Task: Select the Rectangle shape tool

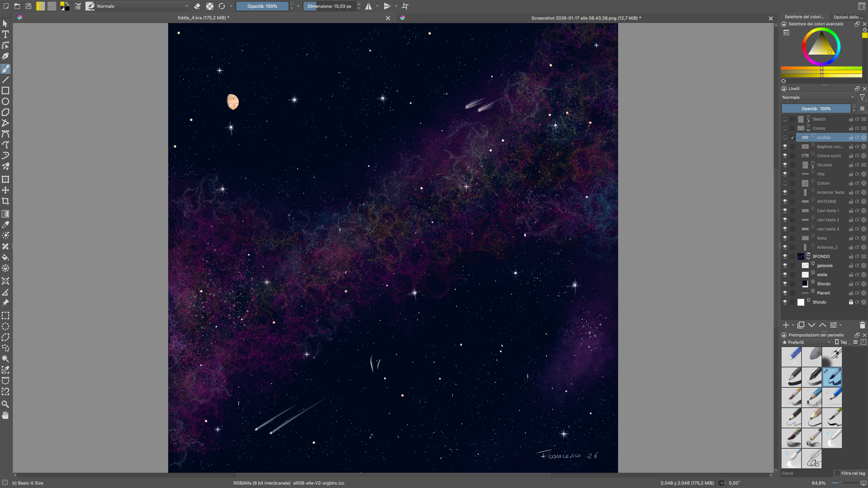Action: pos(5,91)
